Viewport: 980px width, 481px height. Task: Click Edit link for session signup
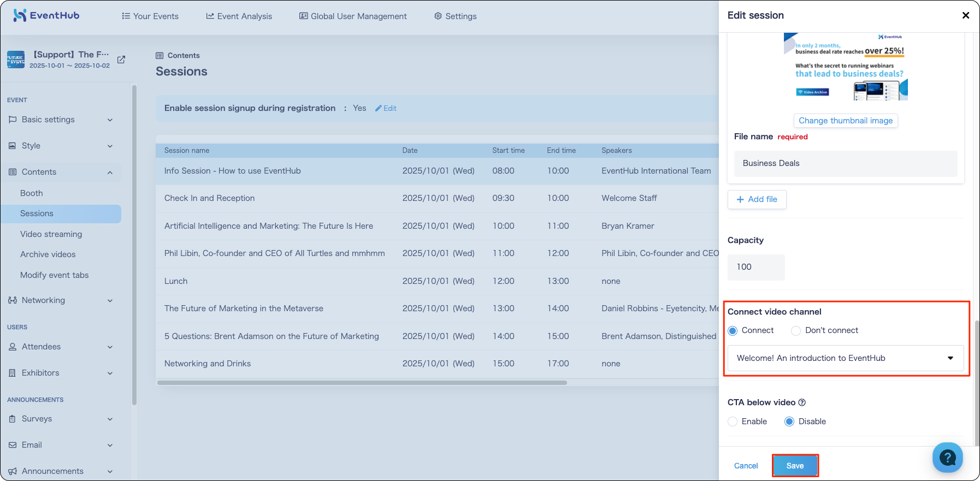pyautogui.click(x=386, y=109)
